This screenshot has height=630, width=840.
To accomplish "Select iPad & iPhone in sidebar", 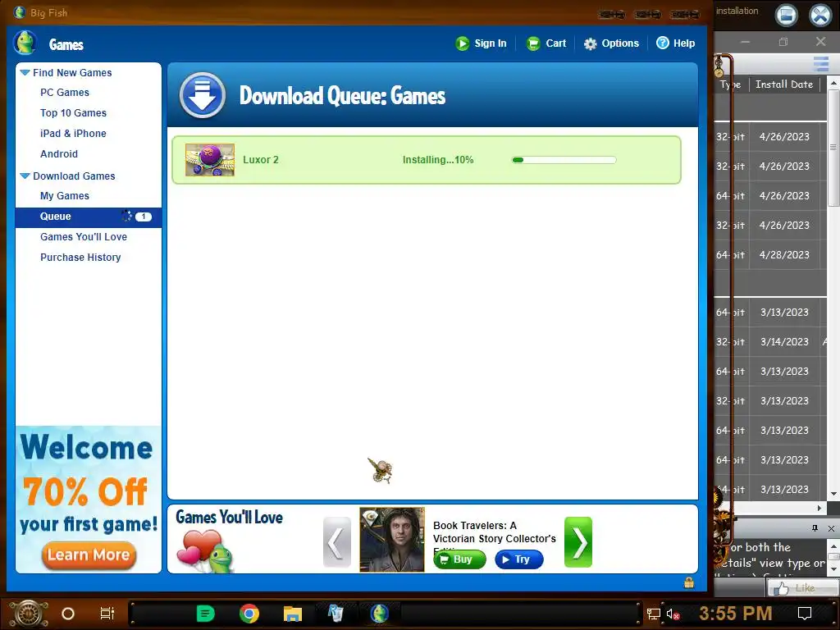I will tap(73, 134).
